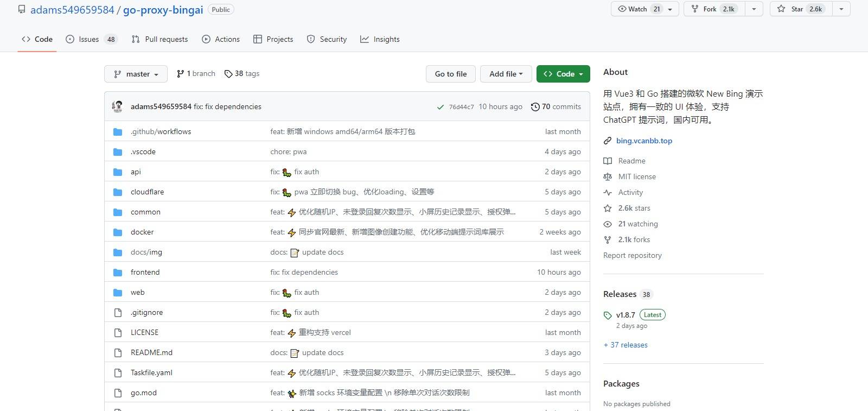Open the README.md file name

[151, 353]
